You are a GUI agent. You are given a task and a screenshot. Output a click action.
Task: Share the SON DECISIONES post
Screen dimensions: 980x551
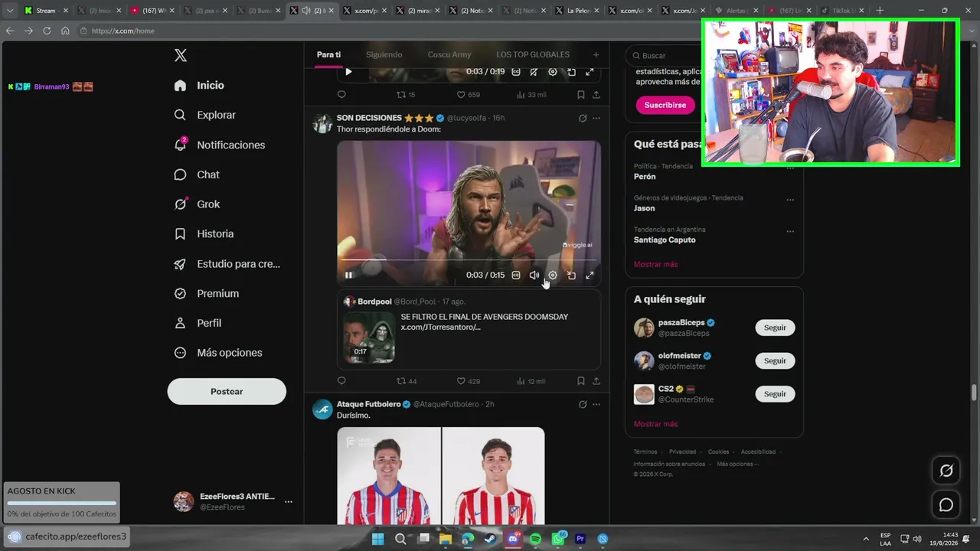[596, 381]
